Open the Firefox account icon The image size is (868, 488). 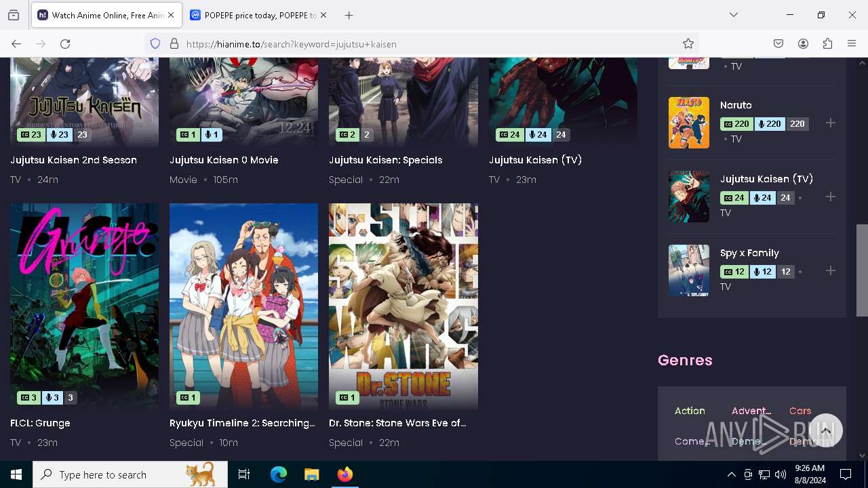(803, 44)
